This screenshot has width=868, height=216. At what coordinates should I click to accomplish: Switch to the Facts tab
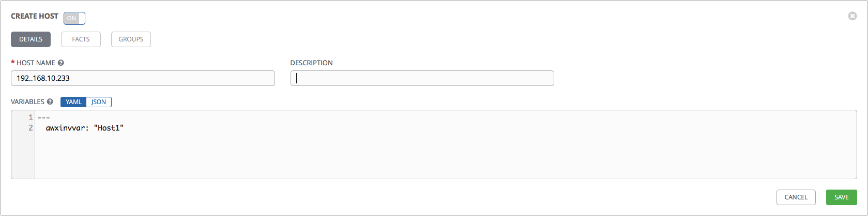tap(81, 39)
